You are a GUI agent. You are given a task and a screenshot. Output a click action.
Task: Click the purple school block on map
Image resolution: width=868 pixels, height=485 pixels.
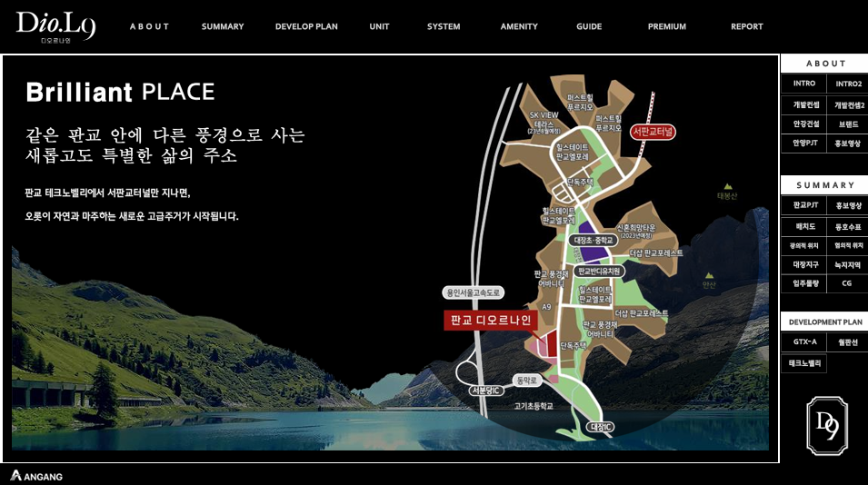(591, 245)
